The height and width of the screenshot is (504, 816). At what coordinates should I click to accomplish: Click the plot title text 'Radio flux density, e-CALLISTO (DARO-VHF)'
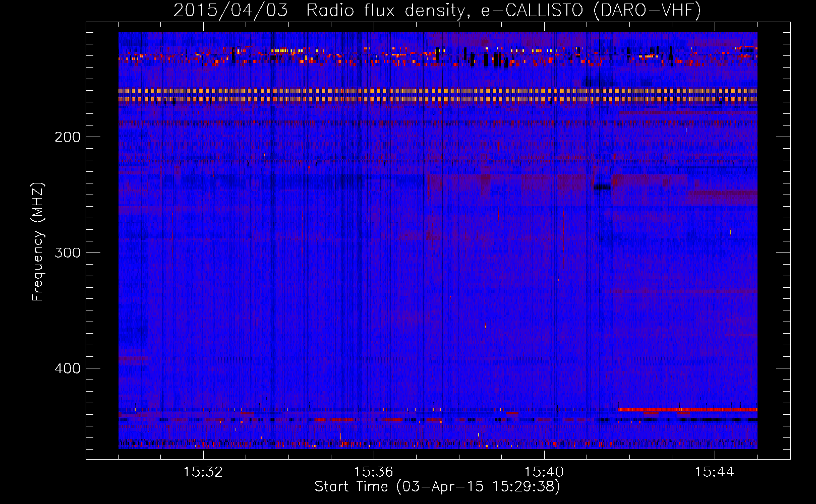[x=503, y=10]
